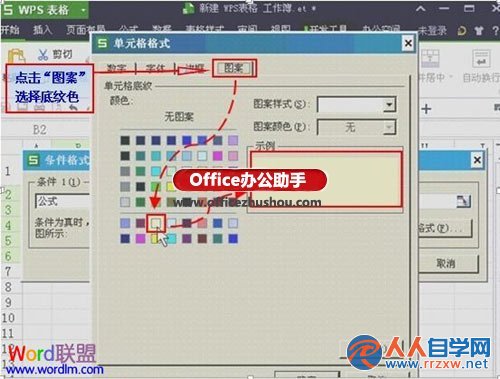Click the 未登录 login link
Image resolution: width=500 pixels, height=379 pixels.
(x=433, y=31)
